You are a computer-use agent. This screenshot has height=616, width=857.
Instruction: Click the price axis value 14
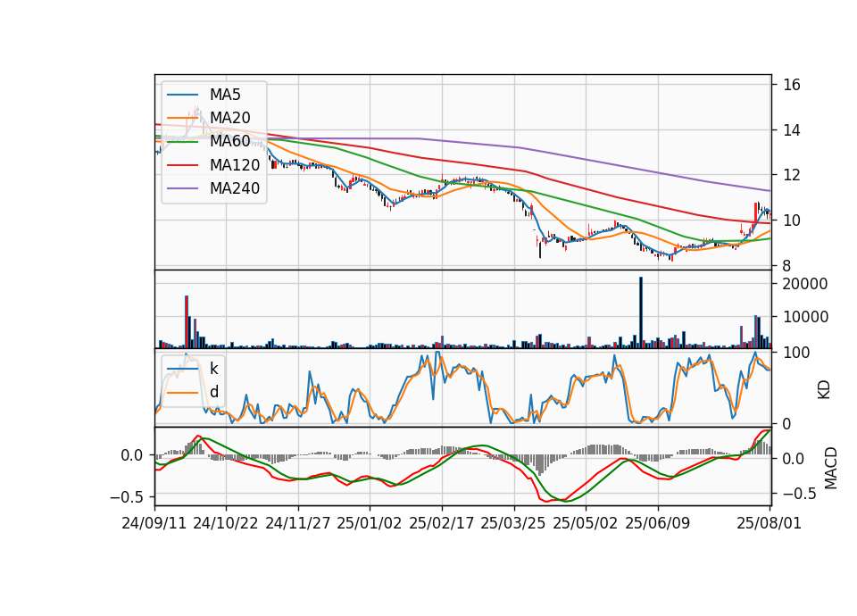(x=792, y=130)
